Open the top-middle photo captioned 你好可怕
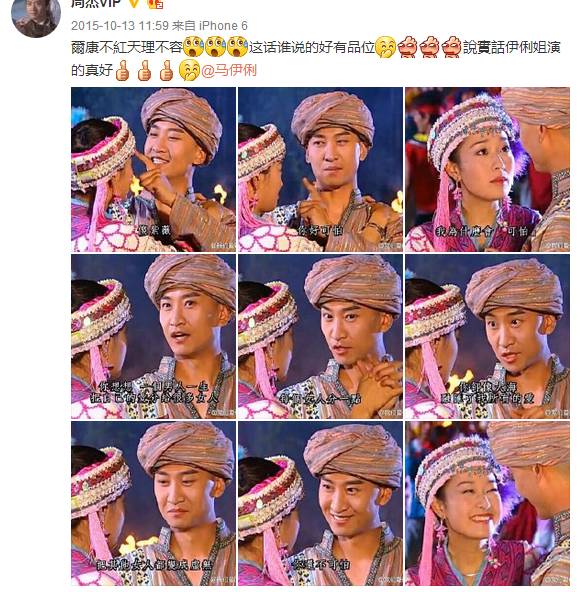This screenshot has width=583, height=592. (x=320, y=170)
